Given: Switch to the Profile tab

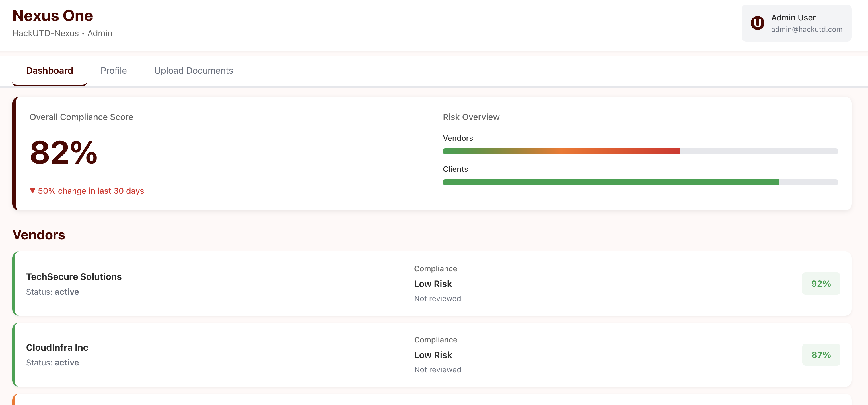Looking at the screenshot, I should tap(114, 71).
